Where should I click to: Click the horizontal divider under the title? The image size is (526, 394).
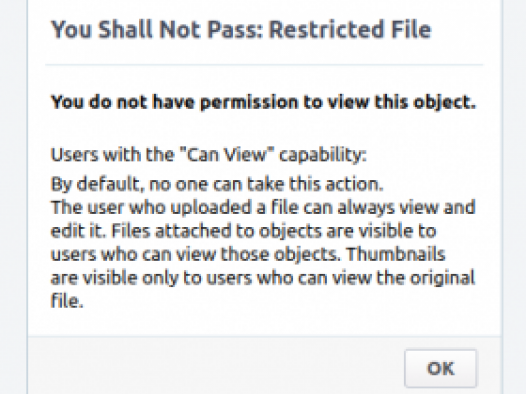(264, 64)
